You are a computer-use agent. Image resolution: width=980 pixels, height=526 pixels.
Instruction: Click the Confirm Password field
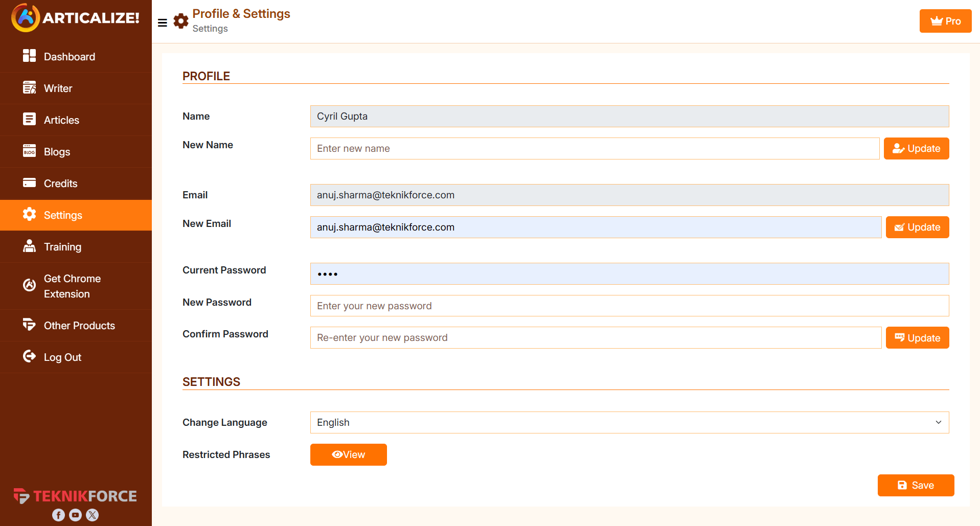(596, 338)
